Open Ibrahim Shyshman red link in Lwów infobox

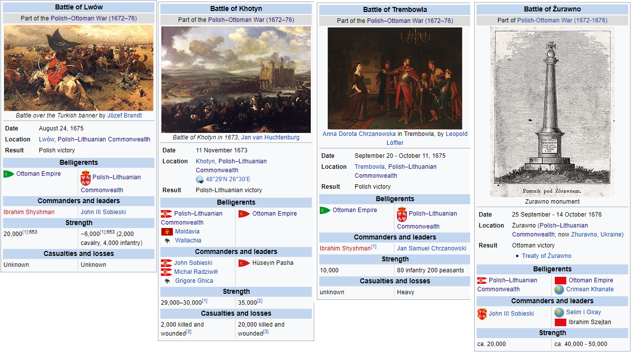coord(29,212)
